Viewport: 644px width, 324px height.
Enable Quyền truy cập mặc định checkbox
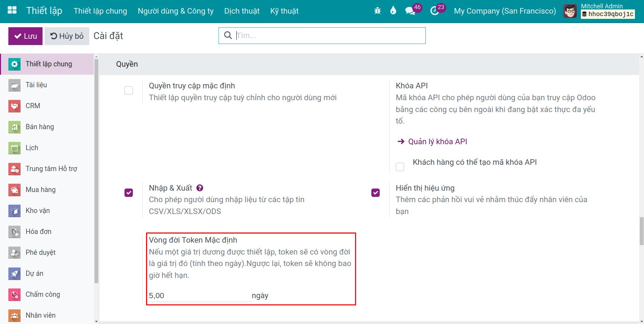click(128, 90)
